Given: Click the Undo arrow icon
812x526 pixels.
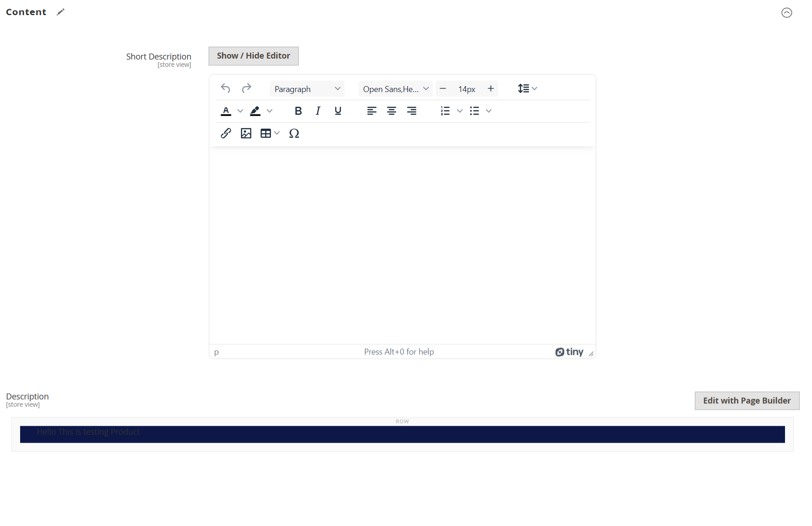Looking at the screenshot, I should [x=225, y=88].
